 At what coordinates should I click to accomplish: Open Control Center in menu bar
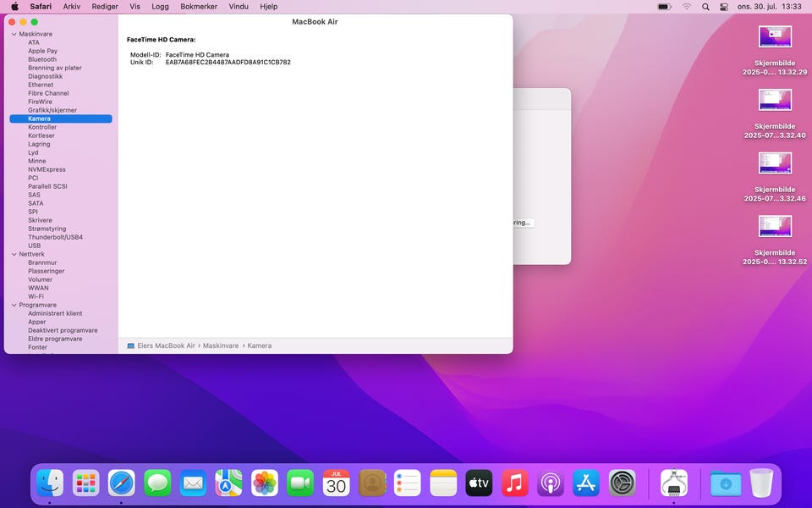click(x=724, y=7)
